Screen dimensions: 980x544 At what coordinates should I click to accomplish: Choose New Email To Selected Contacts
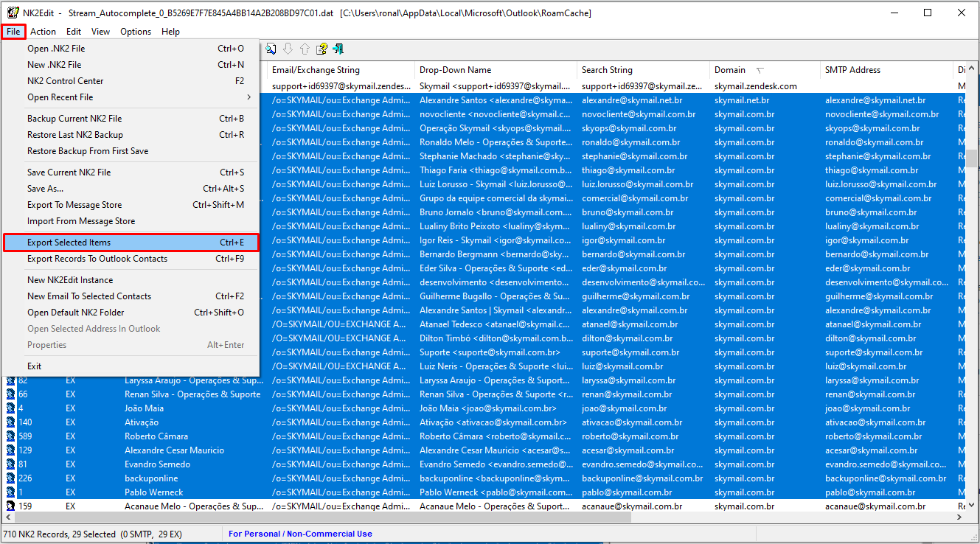pos(131,296)
